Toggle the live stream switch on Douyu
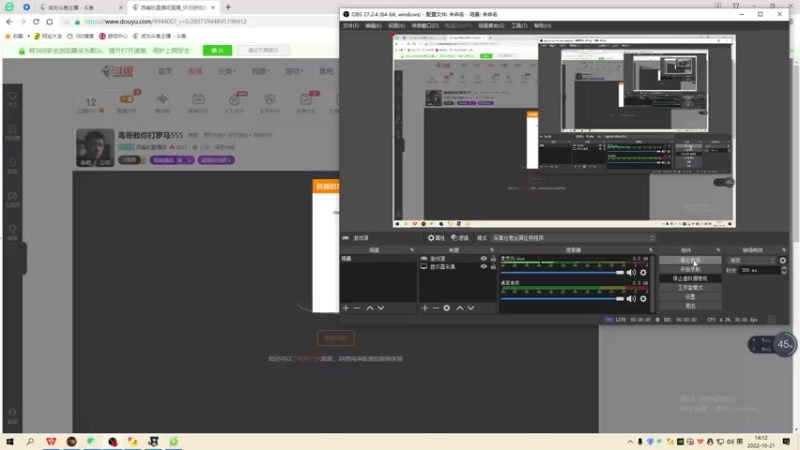This screenshot has height=450, width=800. [x=127, y=99]
